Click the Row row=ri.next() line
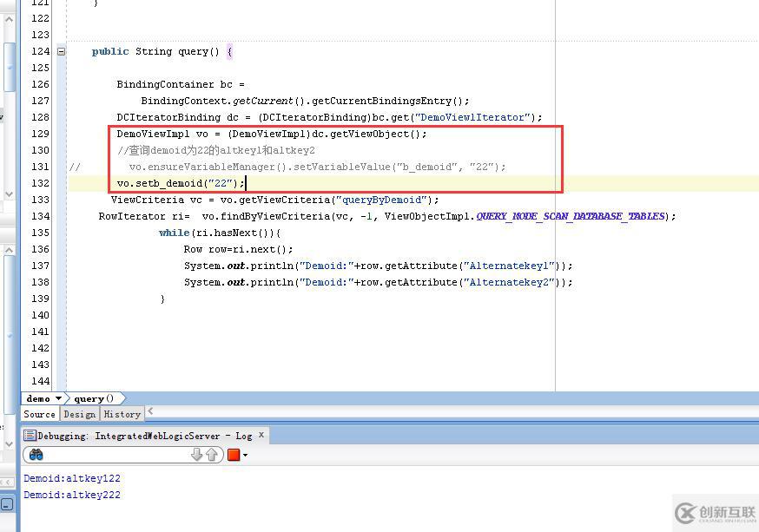Screen dimensions: 759x532 coord(238,249)
